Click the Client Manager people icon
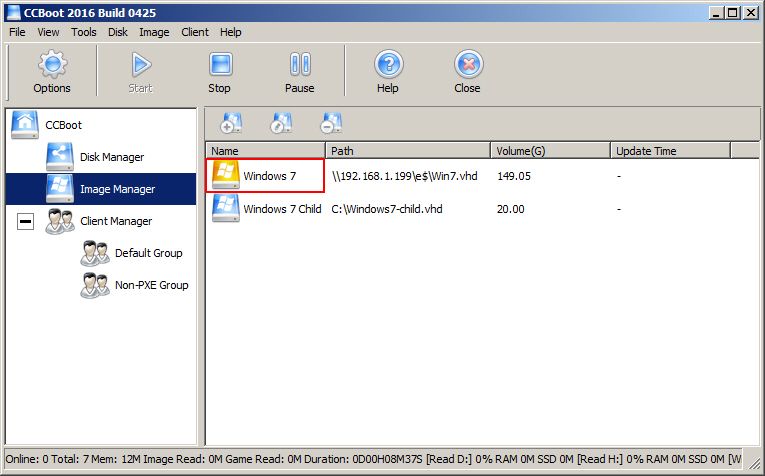The height and width of the screenshot is (476, 765). pos(60,221)
